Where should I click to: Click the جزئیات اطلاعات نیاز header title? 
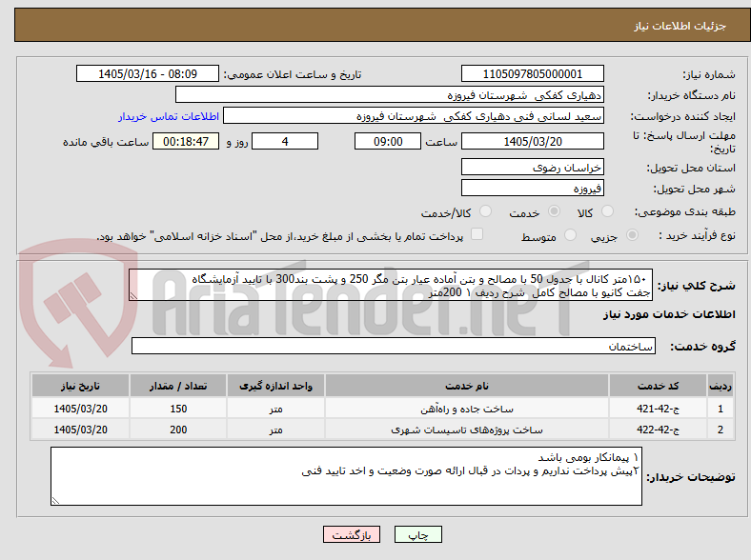pyautogui.click(x=680, y=26)
